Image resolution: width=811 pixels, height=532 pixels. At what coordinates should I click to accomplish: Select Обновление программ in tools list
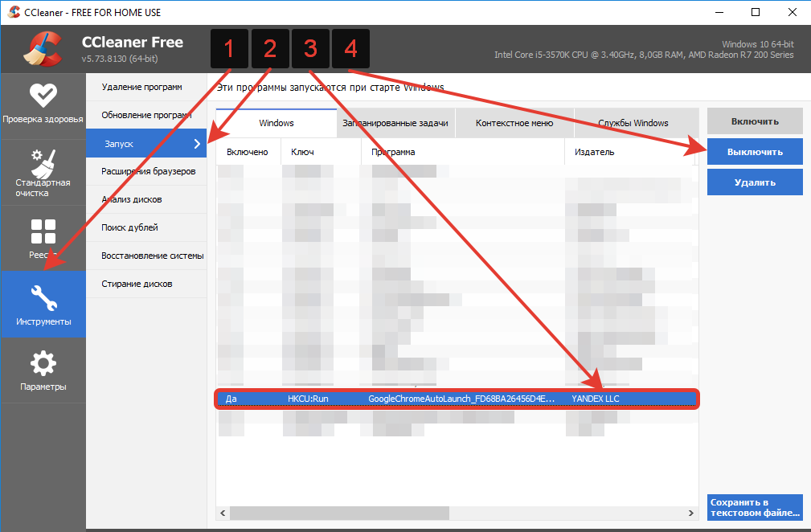pos(146,115)
